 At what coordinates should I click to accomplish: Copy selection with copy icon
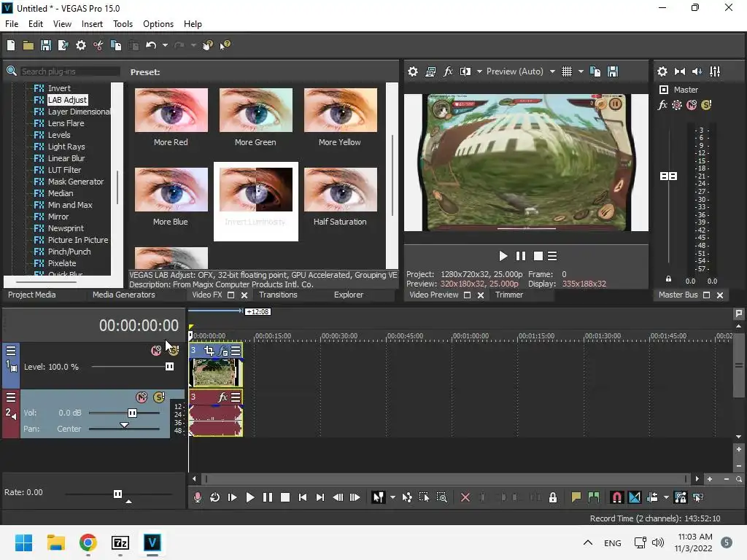(x=116, y=45)
